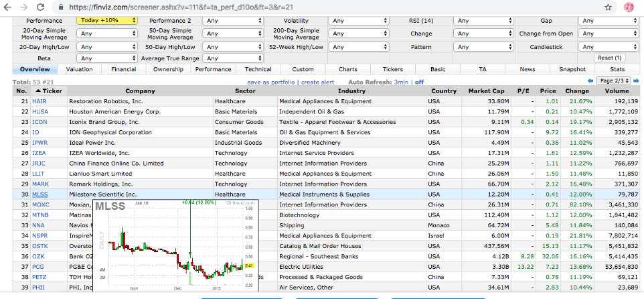Go to next results page arrow
The image size is (644, 299).
(636, 81)
